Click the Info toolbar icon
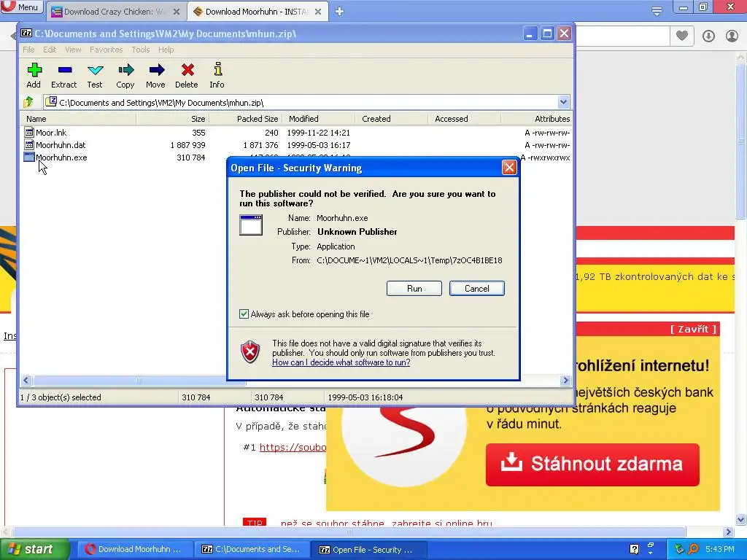 point(217,69)
